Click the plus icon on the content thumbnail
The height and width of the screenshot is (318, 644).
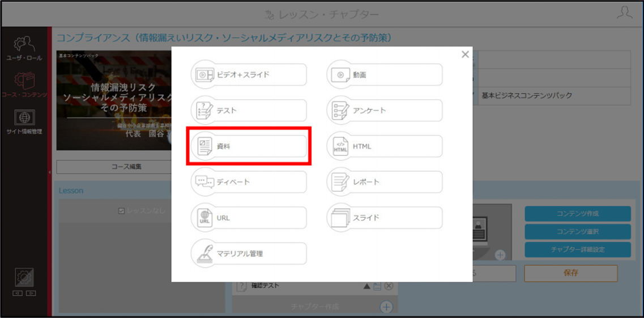coord(500,255)
